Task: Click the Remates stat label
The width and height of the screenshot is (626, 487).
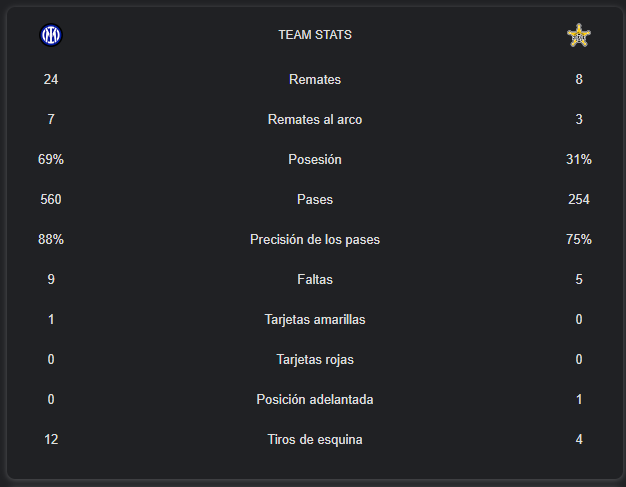Action: click(315, 79)
